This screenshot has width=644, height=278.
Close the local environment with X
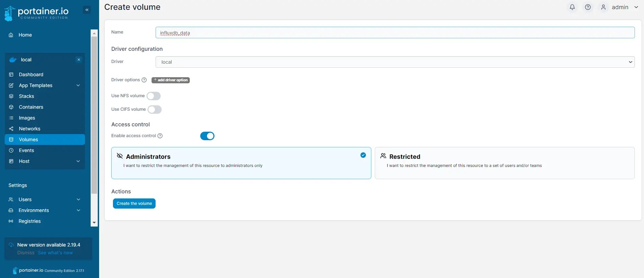[79, 60]
